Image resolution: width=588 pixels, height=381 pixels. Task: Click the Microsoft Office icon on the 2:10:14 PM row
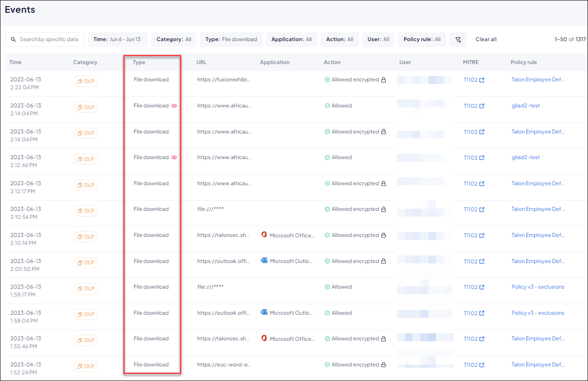[x=264, y=235]
